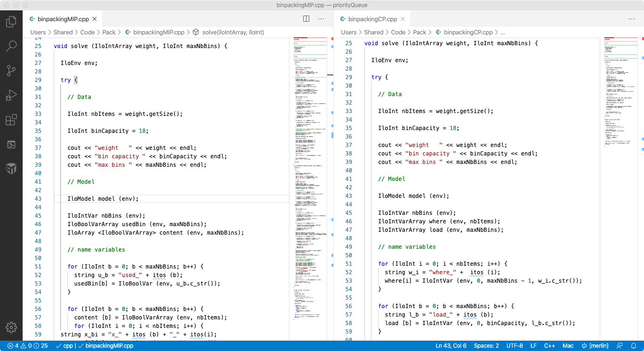Change language mode C++ in status bar
This screenshot has width=644, height=351.
tap(550, 346)
